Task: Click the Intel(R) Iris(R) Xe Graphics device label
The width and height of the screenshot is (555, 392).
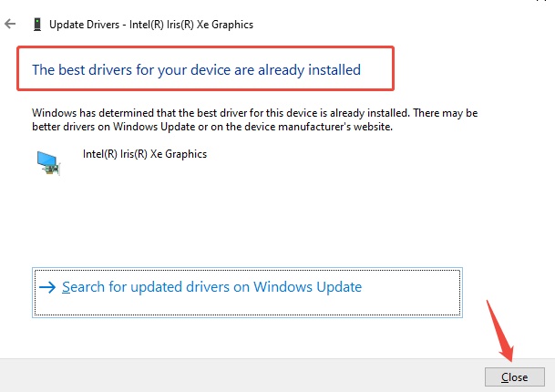Action: [x=145, y=154]
